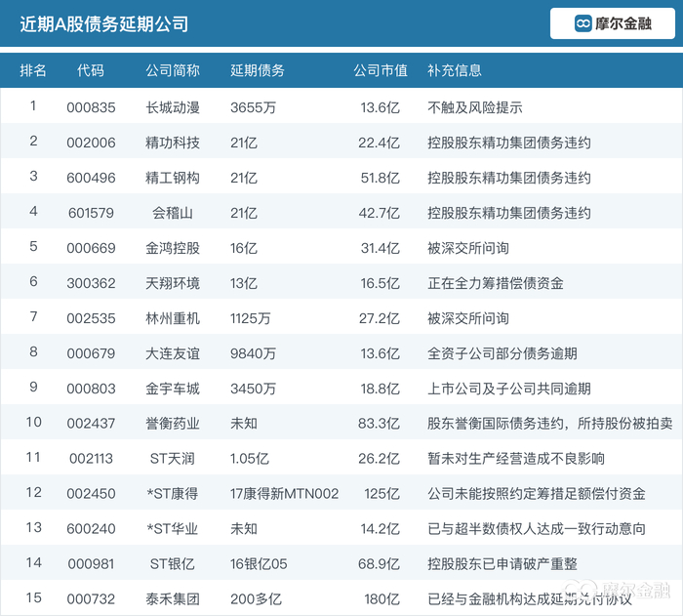This screenshot has height=616, width=683.
Task: Click stock code 000835
Action: (91, 107)
